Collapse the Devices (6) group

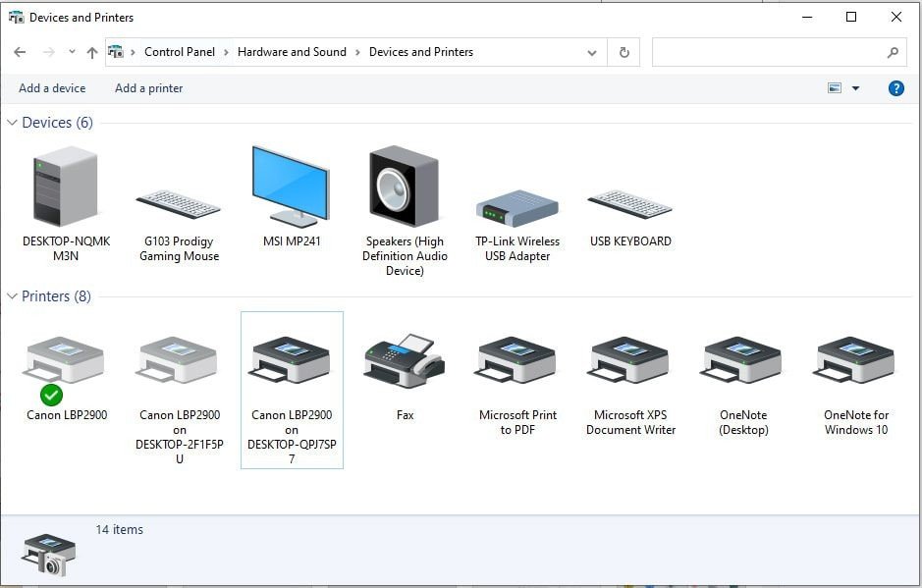pyautogui.click(x=13, y=123)
